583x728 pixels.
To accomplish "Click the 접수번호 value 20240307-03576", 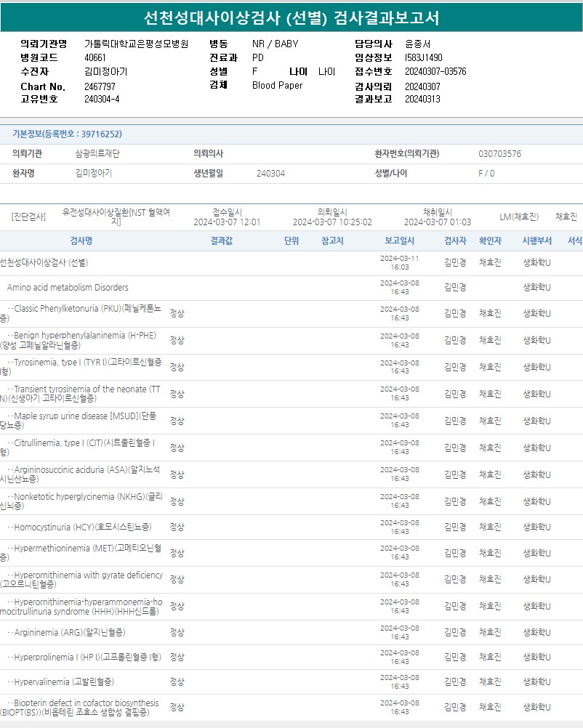I will (435, 71).
